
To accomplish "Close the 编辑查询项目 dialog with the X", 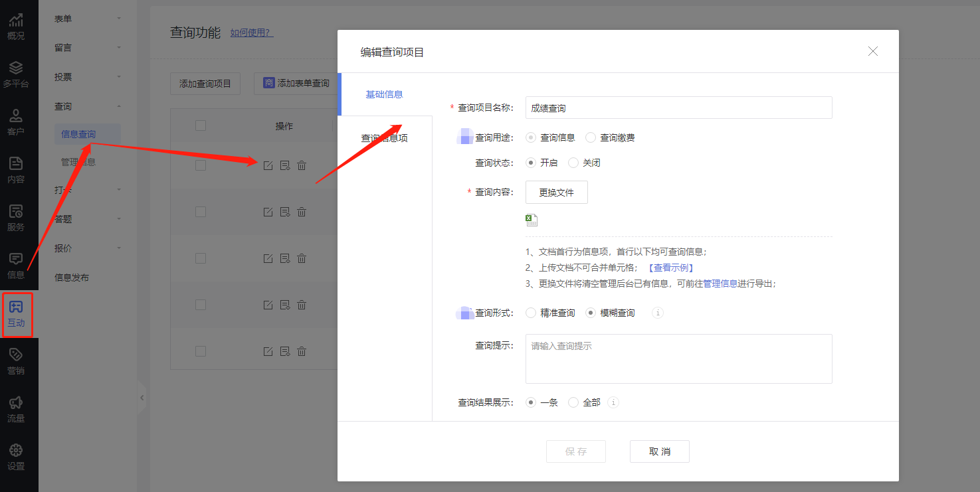I will (873, 51).
